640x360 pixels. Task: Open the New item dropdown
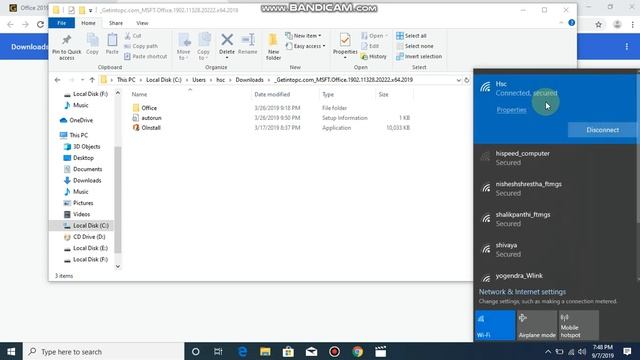pos(303,36)
